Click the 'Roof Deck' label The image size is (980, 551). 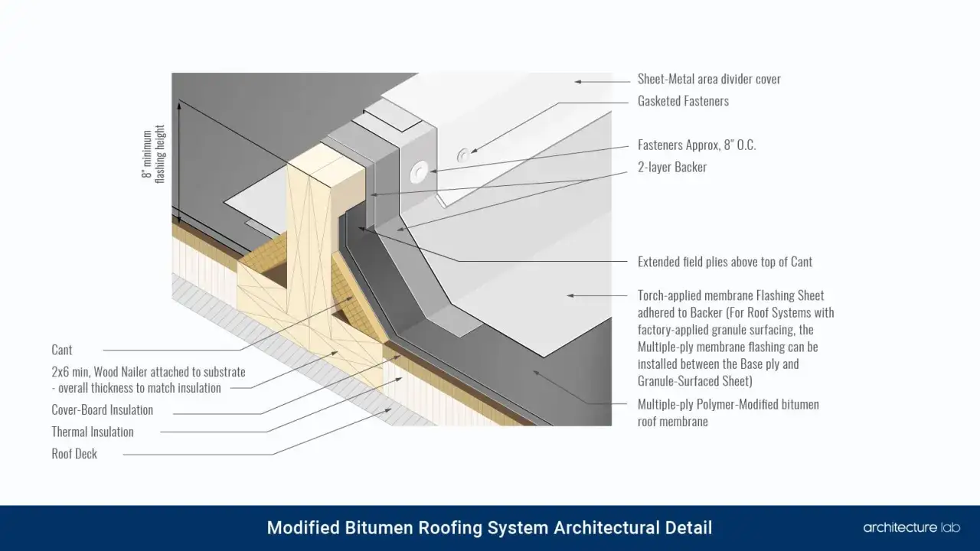74,454
